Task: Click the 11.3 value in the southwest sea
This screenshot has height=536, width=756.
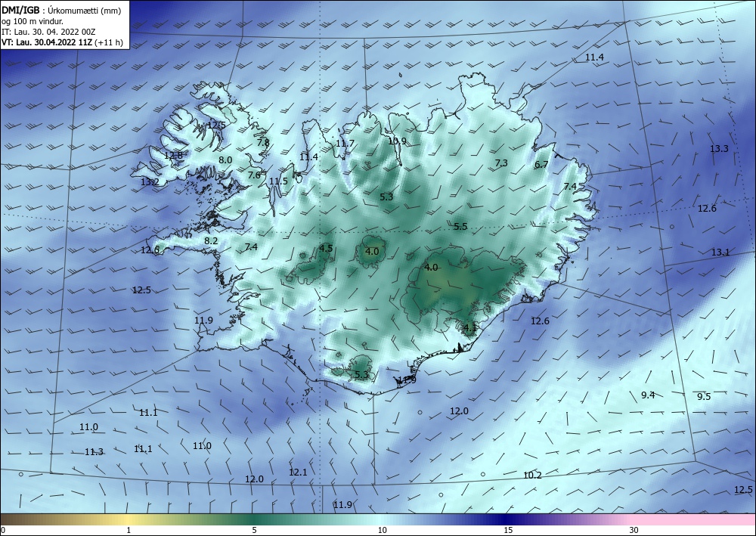Action: [x=94, y=451]
